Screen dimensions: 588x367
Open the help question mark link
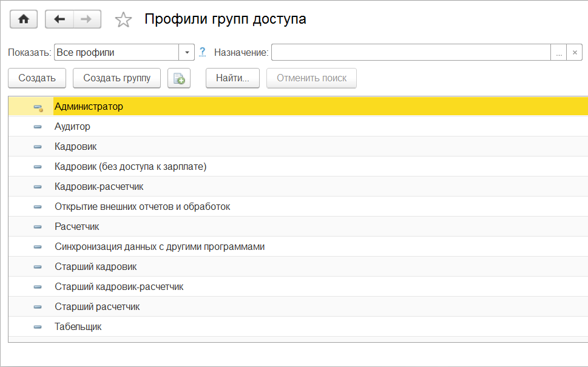(x=203, y=52)
